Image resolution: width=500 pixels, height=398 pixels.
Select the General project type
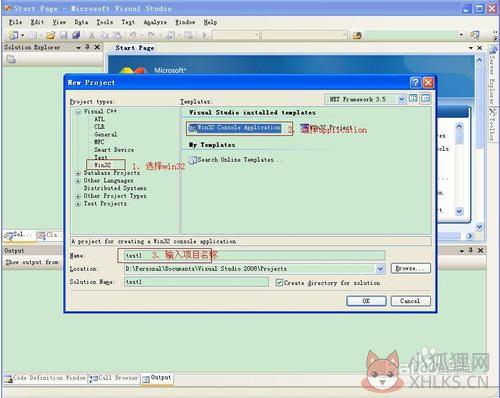pos(105,134)
